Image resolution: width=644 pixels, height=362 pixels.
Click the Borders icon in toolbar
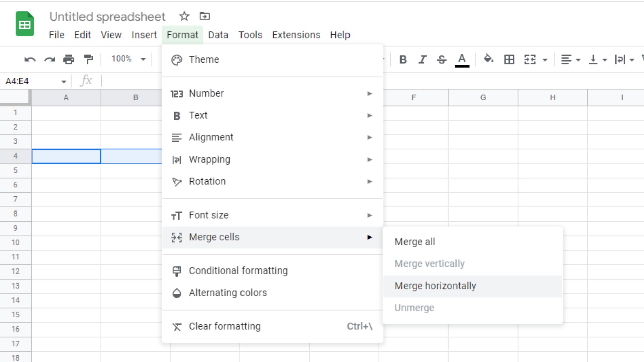[x=509, y=59]
